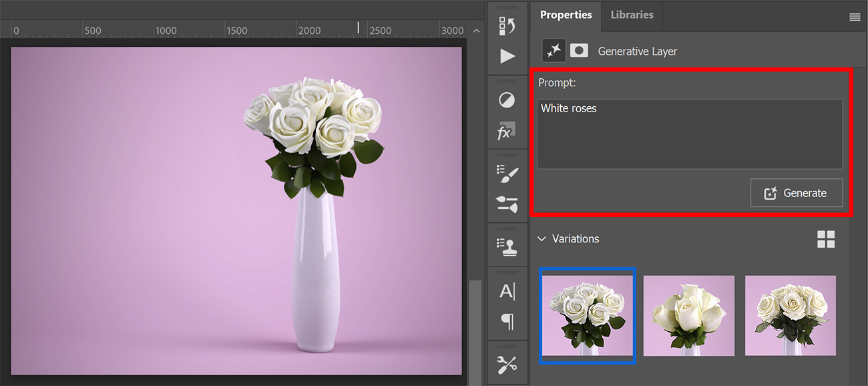Open the Character panel icon
The height and width of the screenshot is (386, 868).
507,291
